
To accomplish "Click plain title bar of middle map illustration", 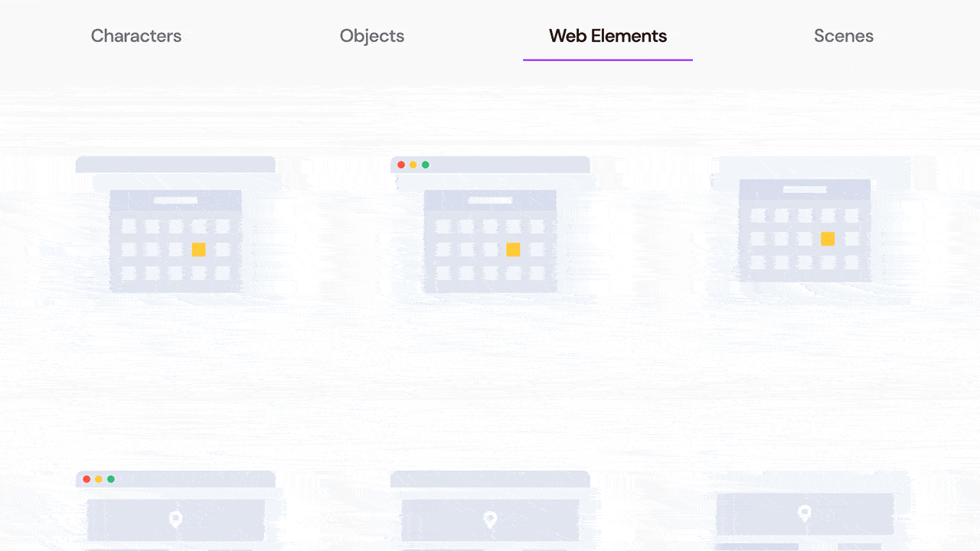I will (x=490, y=479).
